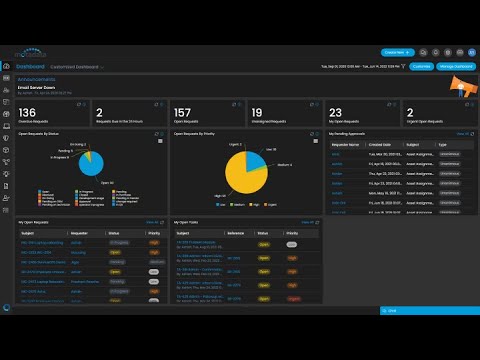
Task: Open the laptop asset icon in sidebar
Action: pos(6,126)
